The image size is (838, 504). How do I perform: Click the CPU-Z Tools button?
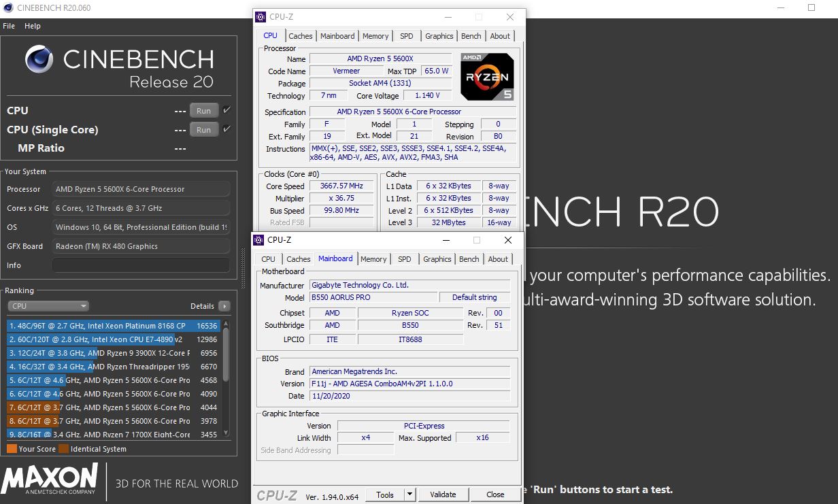385,494
